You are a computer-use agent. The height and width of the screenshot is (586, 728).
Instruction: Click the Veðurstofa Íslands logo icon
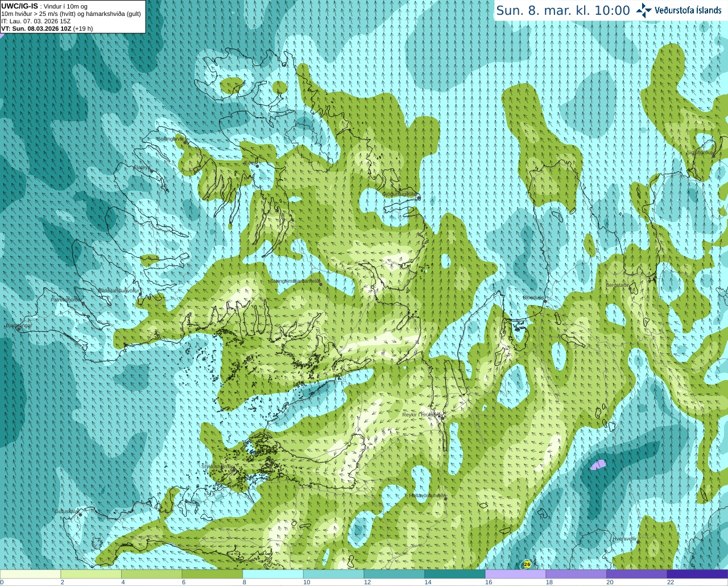coord(644,10)
